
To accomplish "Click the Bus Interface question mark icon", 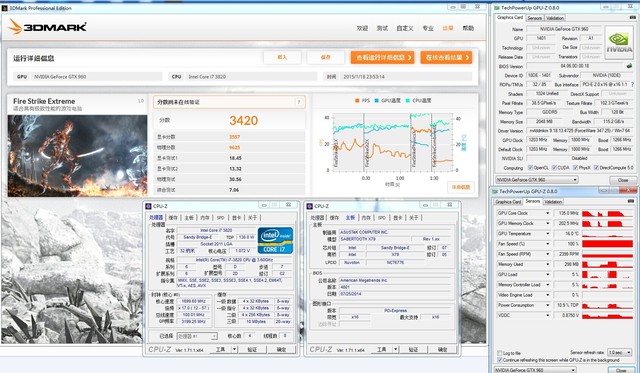I will pos(632,84).
